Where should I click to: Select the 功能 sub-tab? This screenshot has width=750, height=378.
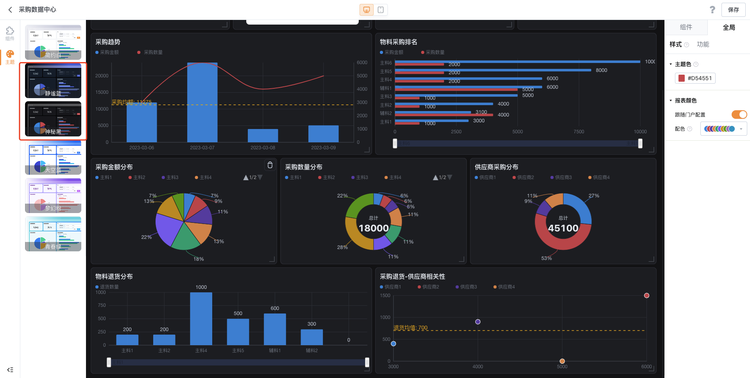(703, 44)
